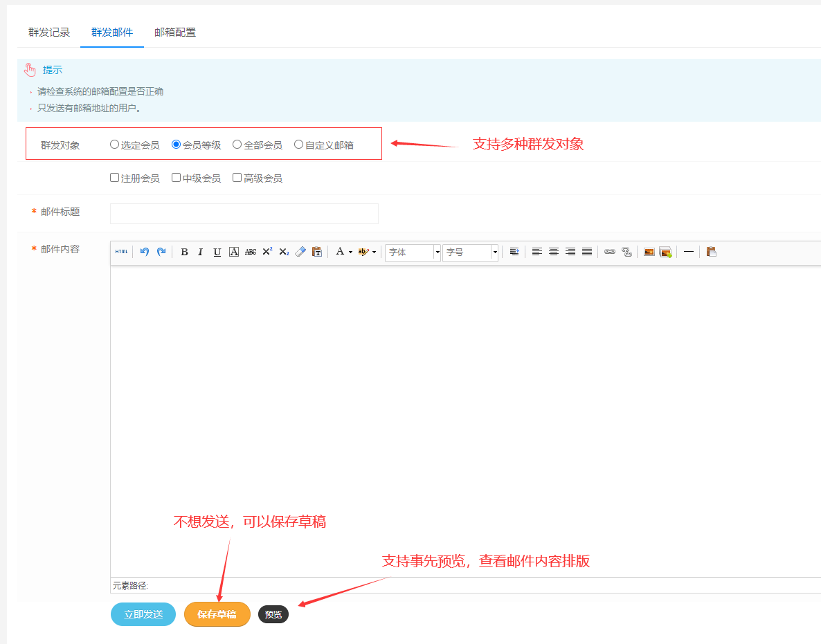Image resolution: width=821 pixels, height=644 pixels.
Task: Toggle HTML source mode in the editor
Action: pos(121,252)
